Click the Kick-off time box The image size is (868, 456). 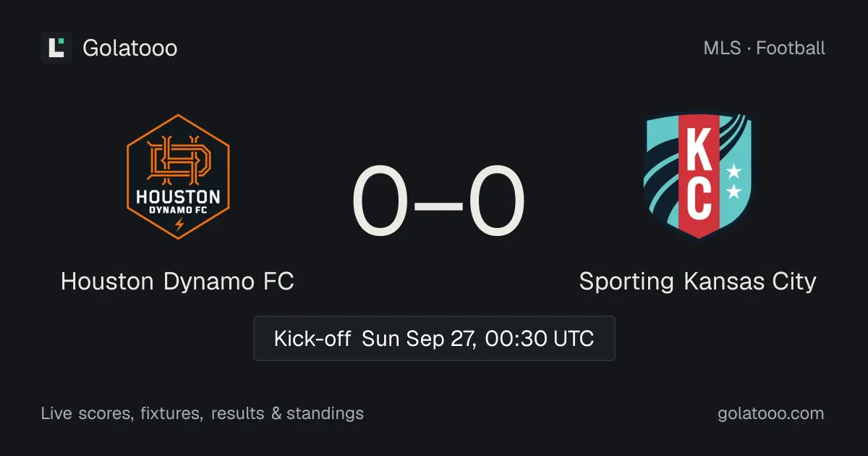point(434,338)
